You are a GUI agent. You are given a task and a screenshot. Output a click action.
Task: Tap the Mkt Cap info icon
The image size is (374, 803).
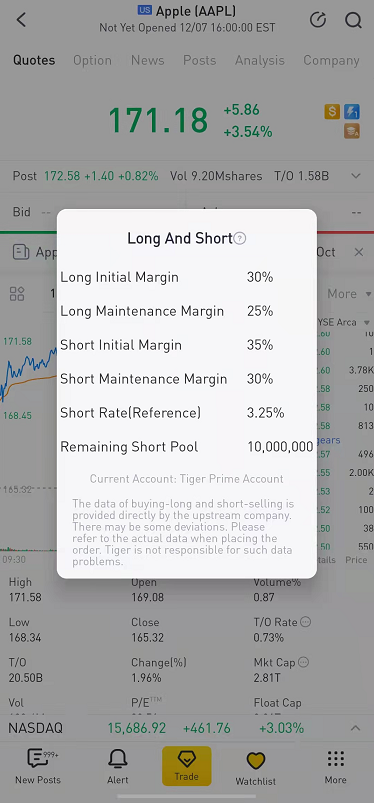303,662
